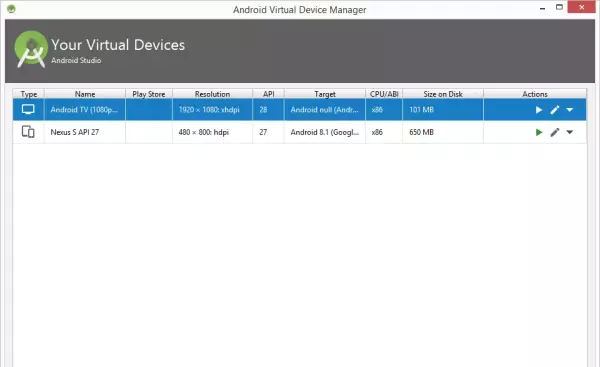Click API value 28 cell
The image size is (600, 367).
click(268, 110)
